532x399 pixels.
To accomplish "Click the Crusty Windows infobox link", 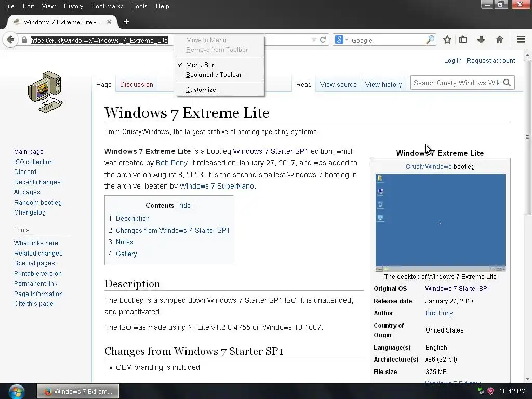I will click(429, 167).
